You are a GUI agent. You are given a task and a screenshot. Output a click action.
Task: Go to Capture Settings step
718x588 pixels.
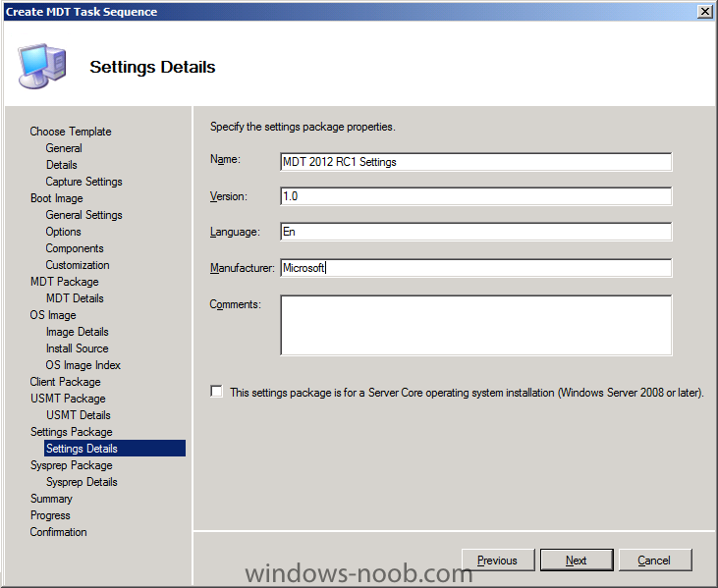83,182
